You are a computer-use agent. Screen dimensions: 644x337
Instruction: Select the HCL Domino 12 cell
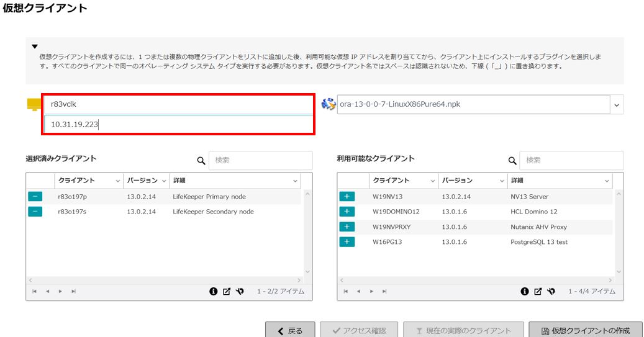click(534, 212)
